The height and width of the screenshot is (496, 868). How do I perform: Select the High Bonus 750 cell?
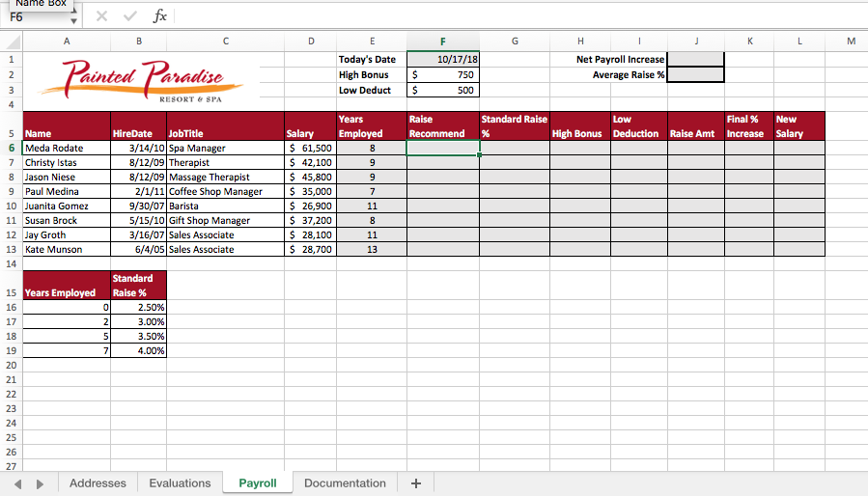click(x=443, y=74)
